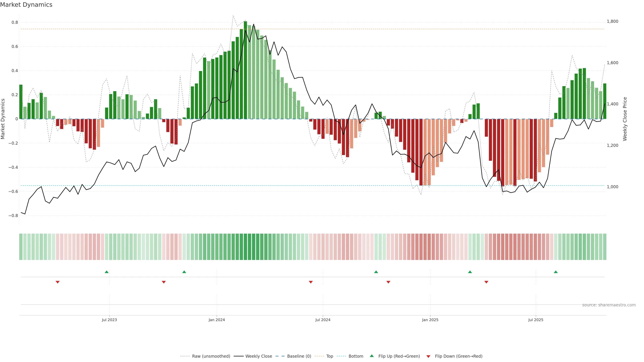Image resolution: width=644 pixels, height=362 pixels.
Task: Toggle the Weekly Close legend entry
Action: (x=258, y=356)
